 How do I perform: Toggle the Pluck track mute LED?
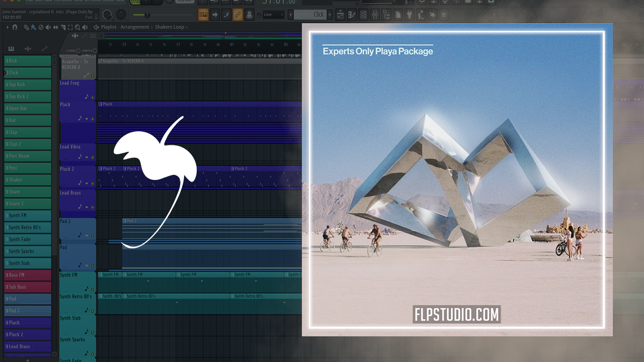point(93,119)
